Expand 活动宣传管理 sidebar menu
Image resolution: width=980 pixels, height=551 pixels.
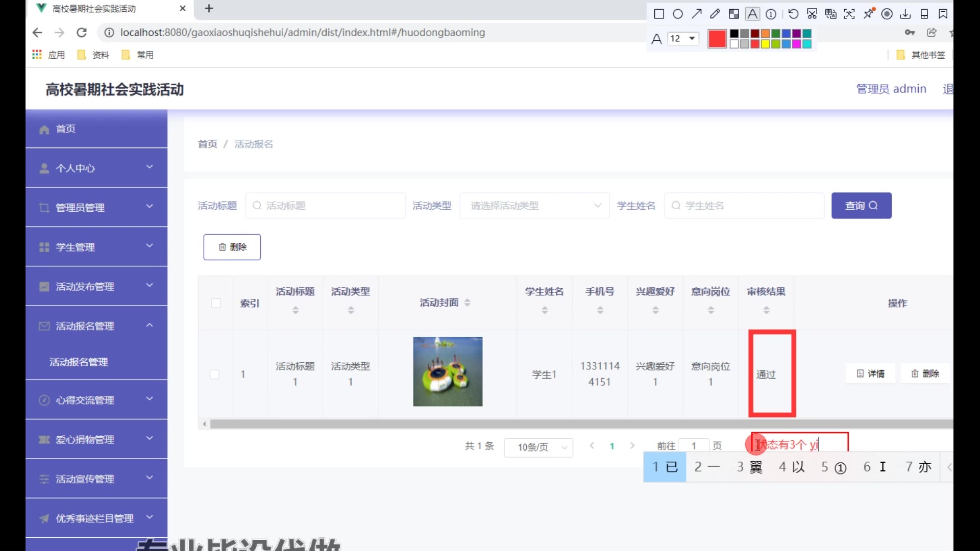[96, 479]
